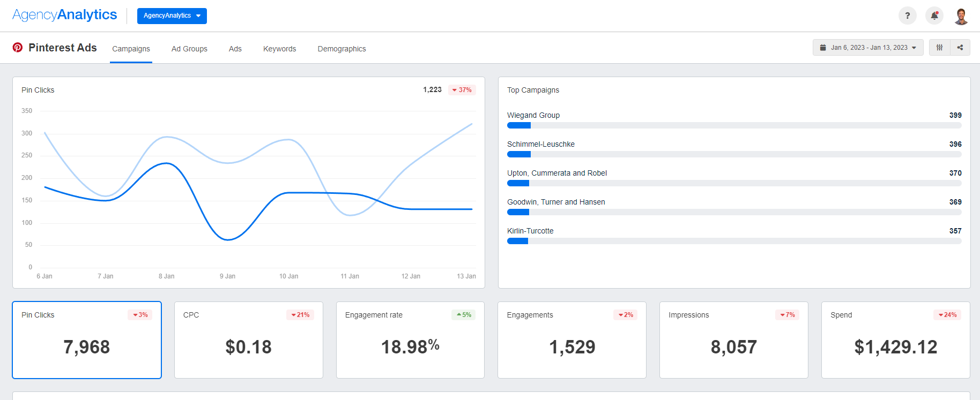Click the AgencyAnalytics logo
Screen dimensions: 980x400
click(x=65, y=15)
